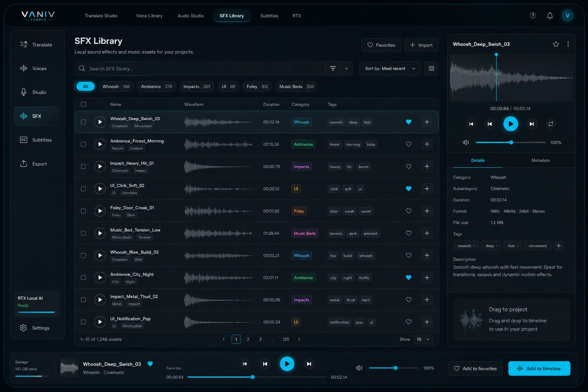Screen dimensions: 588x392
Task: Check the checkbox for Ambience_Forest_Morning
Action: 83,144
